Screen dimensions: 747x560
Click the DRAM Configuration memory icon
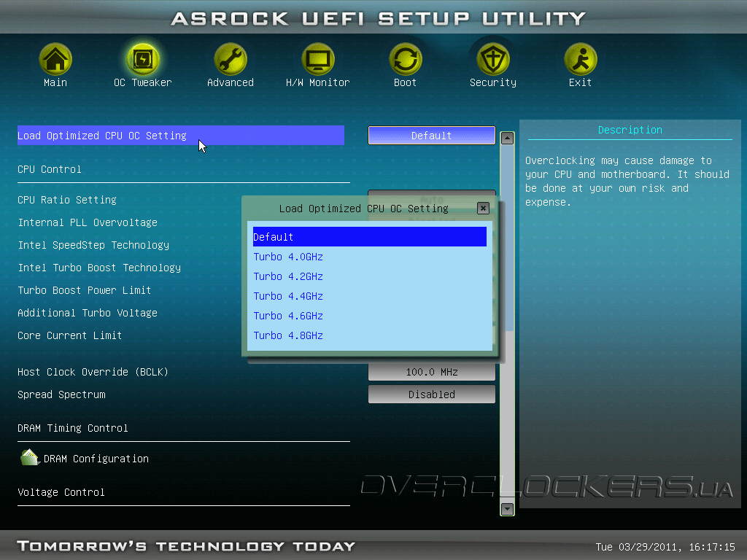(x=29, y=457)
